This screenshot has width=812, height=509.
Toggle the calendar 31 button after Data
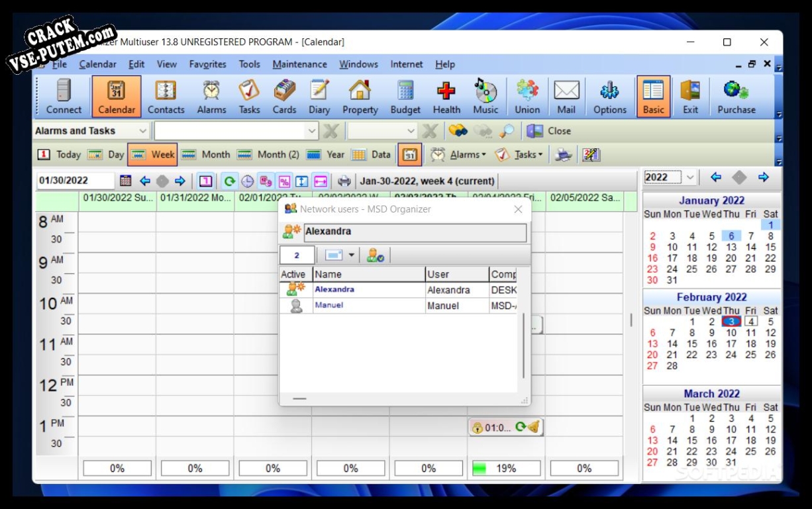409,155
